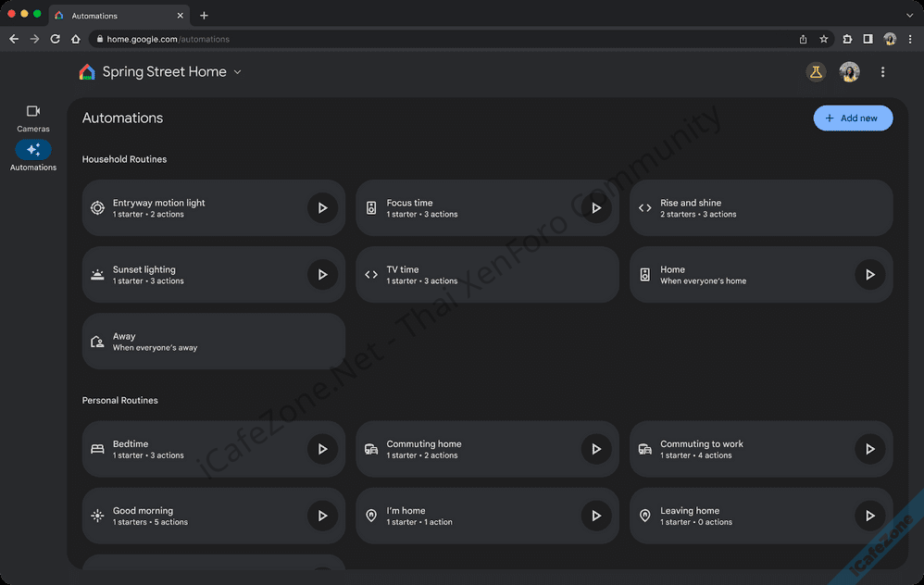Open the labs beaker icon
The image size is (924, 585).
(816, 72)
